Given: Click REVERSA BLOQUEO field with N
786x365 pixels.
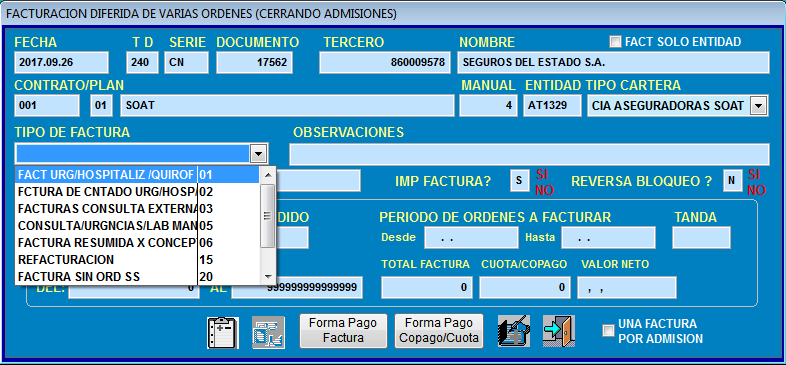Looking at the screenshot, I should point(732,180).
